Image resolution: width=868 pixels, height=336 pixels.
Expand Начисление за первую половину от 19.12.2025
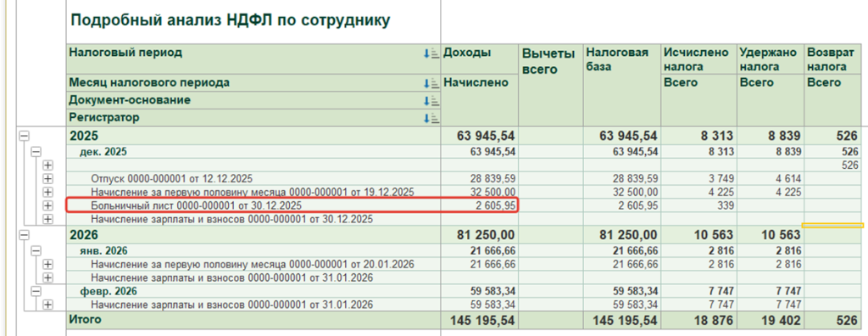click(x=47, y=192)
